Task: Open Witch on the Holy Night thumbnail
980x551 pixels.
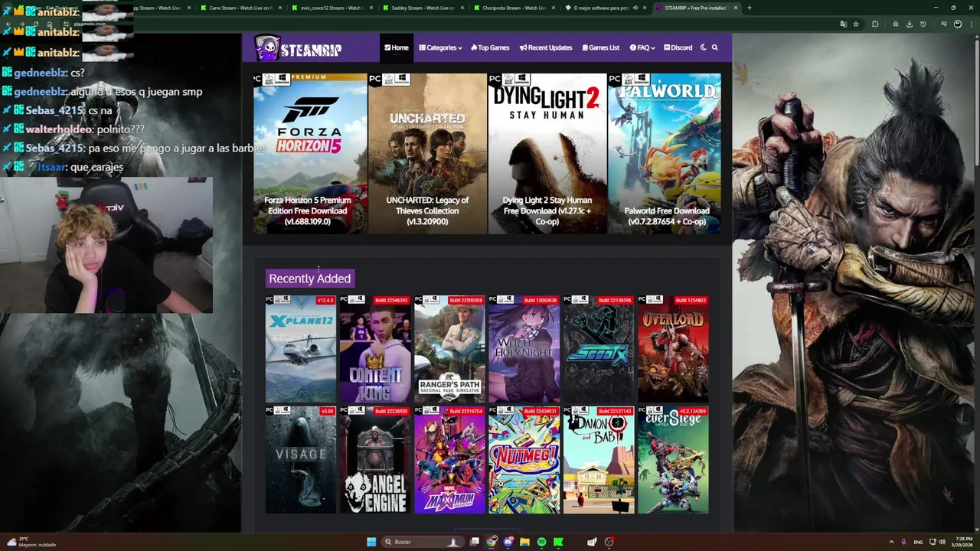Action: point(524,349)
